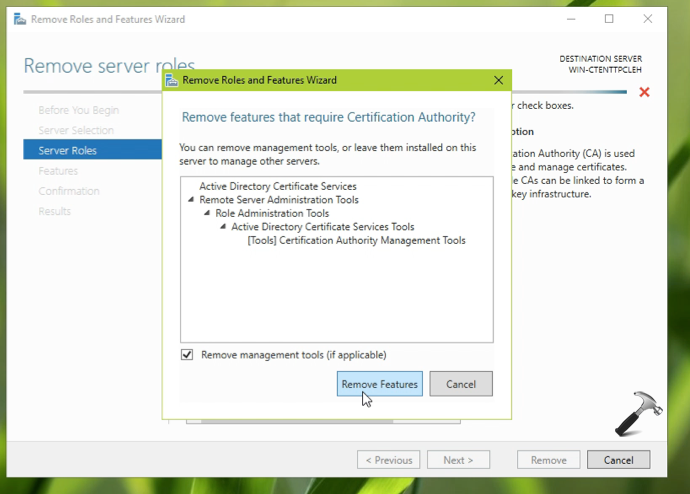Screen dimensions: 690x494
Task: Click the Next button in main wizard
Action: 458,460
